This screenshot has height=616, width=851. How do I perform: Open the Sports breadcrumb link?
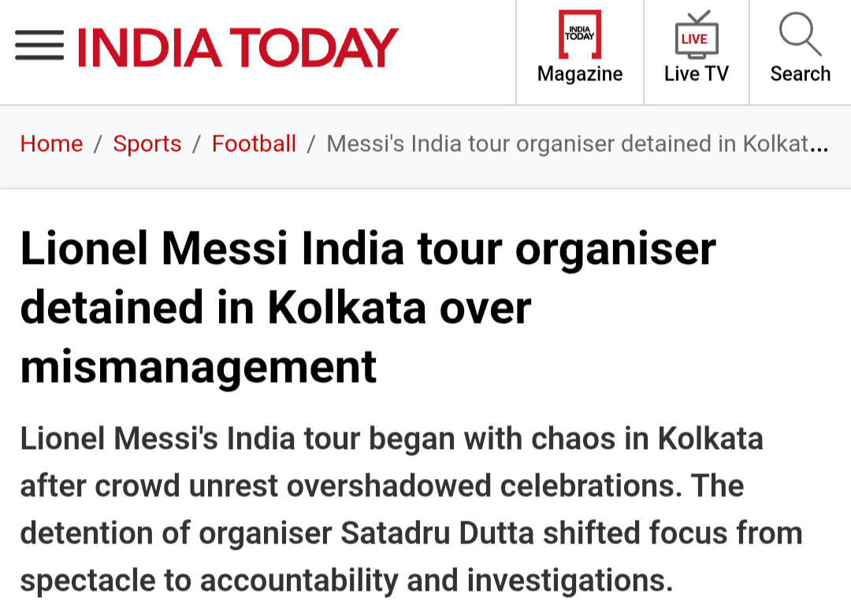147,144
